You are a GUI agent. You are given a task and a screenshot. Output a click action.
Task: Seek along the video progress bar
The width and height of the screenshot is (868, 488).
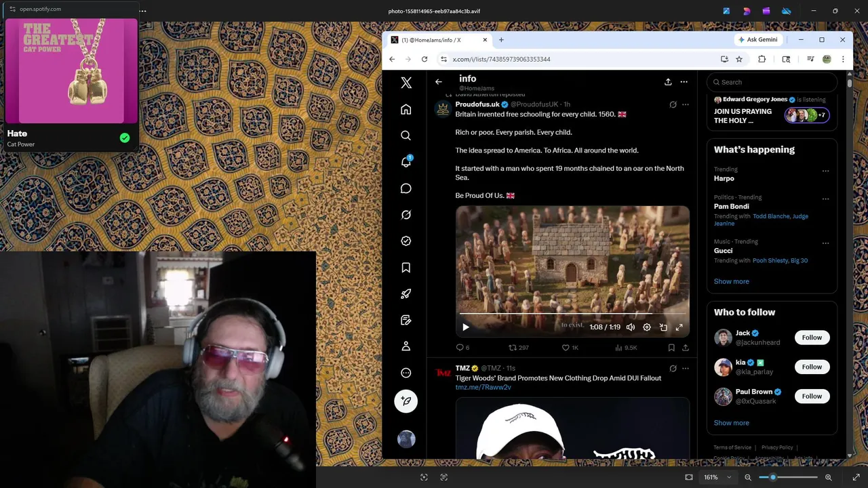(x=572, y=314)
